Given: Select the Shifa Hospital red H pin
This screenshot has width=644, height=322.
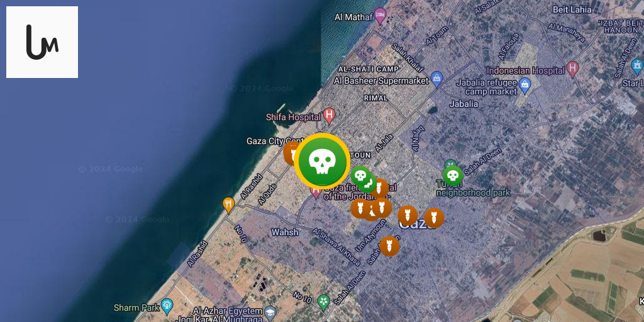Looking at the screenshot, I should pyautogui.click(x=329, y=116).
